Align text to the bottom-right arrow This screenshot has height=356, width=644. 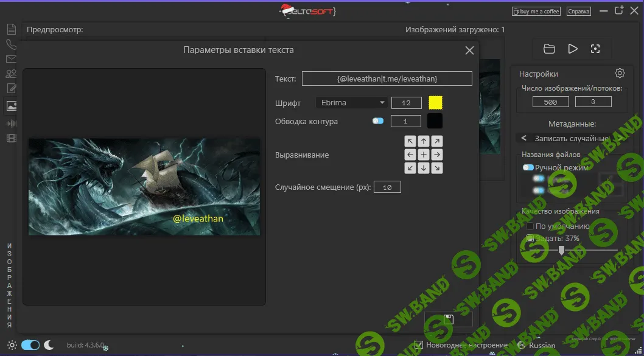(x=437, y=168)
